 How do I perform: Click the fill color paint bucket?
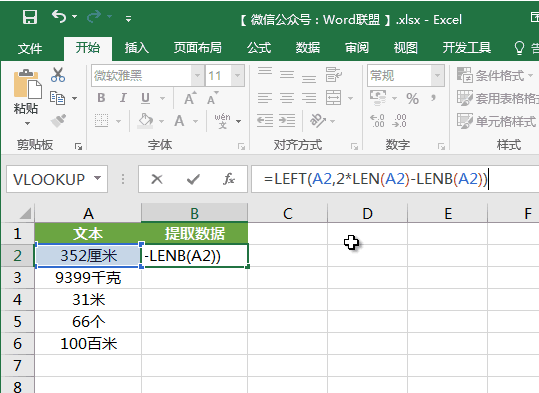click(x=145, y=121)
